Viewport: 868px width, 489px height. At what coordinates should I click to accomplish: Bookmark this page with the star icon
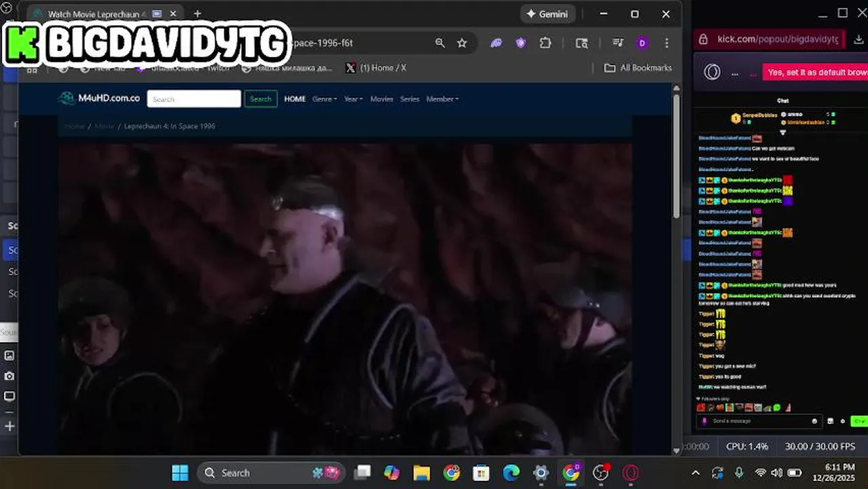click(x=462, y=43)
